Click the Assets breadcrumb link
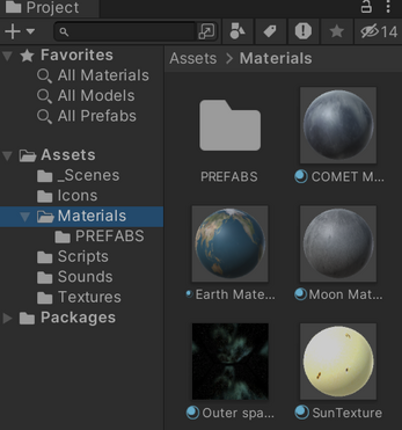 [x=193, y=59]
